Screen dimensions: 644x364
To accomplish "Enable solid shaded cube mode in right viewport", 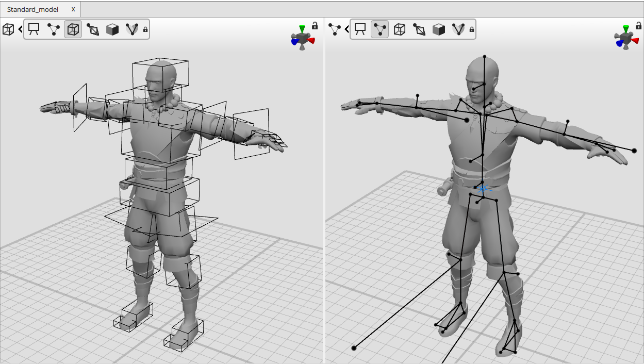I will 439,29.
